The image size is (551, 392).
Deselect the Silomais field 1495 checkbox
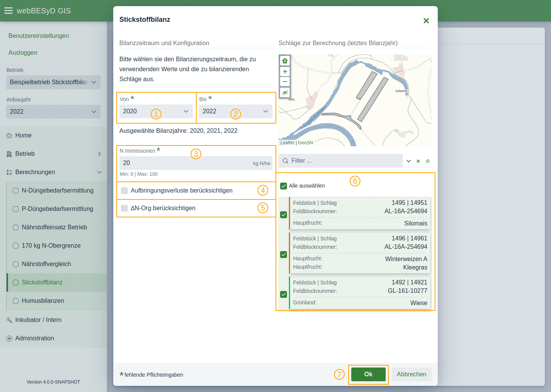pyautogui.click(x=284, y=215)
